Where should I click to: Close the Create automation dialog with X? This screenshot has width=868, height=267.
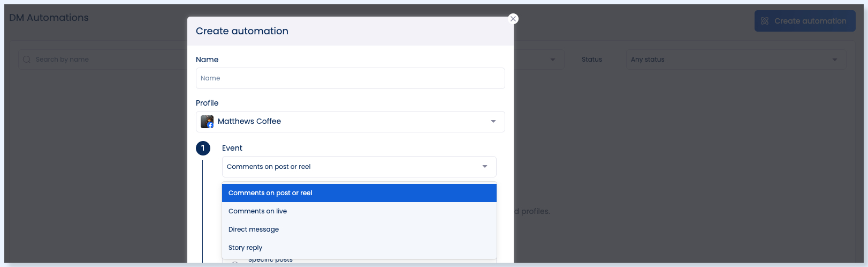(513, 19)
